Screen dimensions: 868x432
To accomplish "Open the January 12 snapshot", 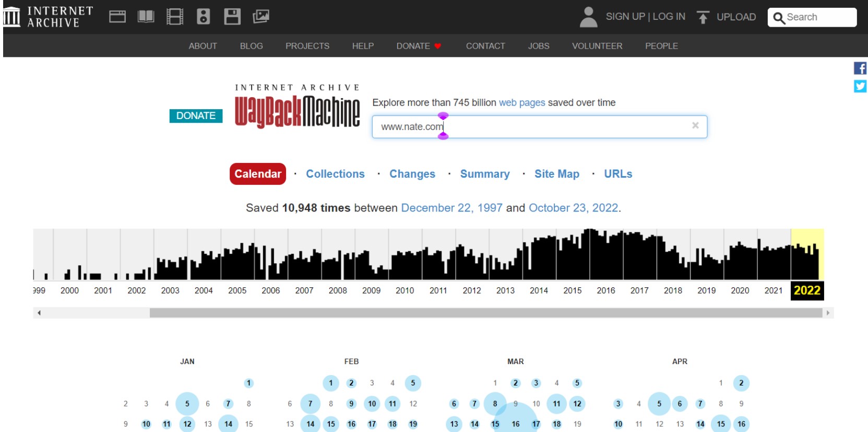I will (187, 424).
